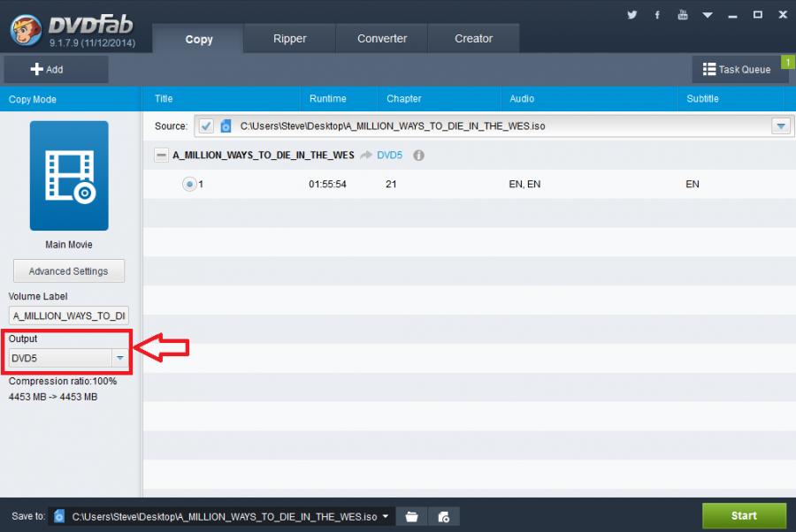This screenshot has width=796, height=532.
Task: Browse output folder with the folder icon
Action: pos(411,516)
